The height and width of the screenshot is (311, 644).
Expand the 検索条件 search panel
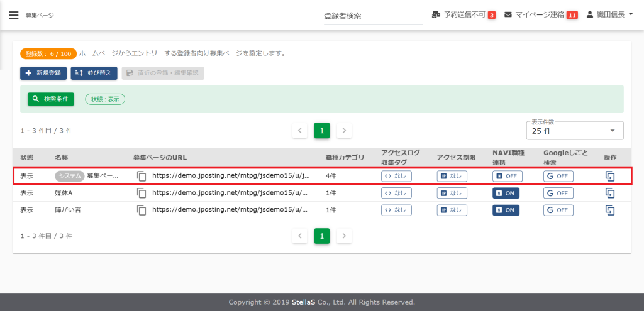(51, 99)
